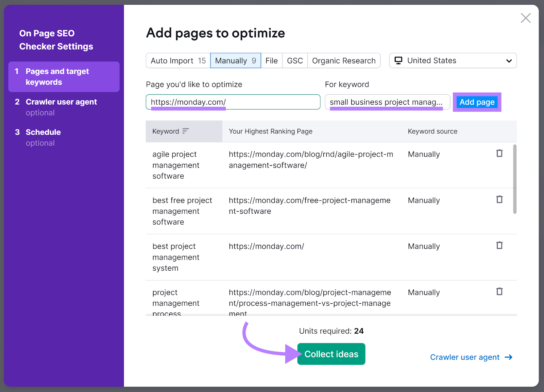Click the keyword table vertical scrollbar

tap(515, 179)
